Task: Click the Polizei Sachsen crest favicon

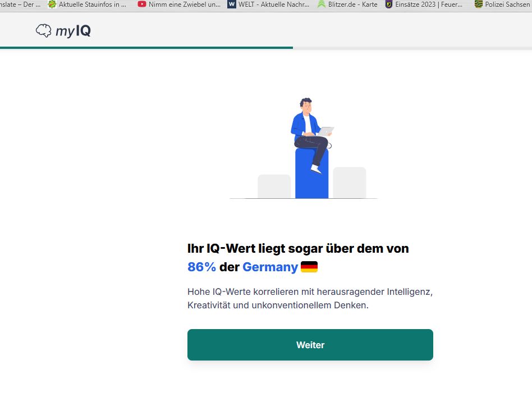Action: [479, 4]
